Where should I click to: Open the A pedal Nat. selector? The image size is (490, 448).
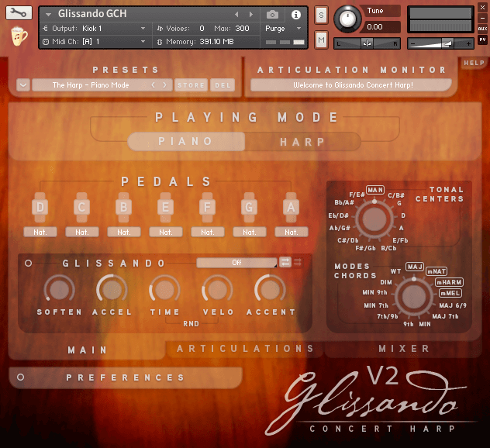pos(292,232)
